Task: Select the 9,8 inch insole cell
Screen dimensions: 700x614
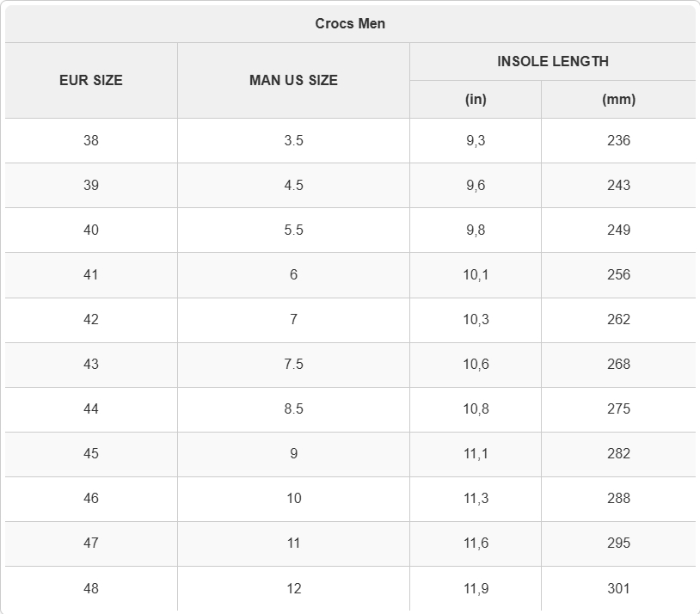Action: [x=476, y=230]
